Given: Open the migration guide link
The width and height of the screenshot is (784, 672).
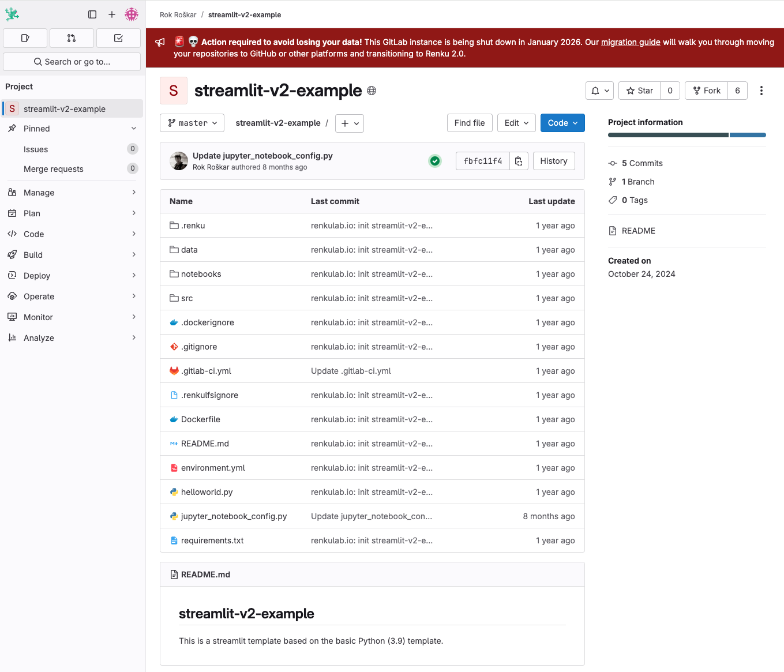Looking at the screenshot, I should click(631, 42).
